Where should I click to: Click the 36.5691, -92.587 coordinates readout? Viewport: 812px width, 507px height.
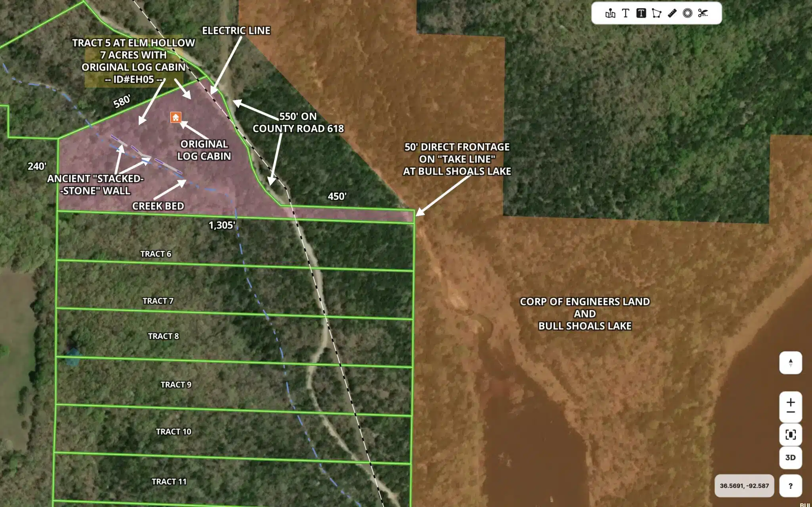coord(744,486)
